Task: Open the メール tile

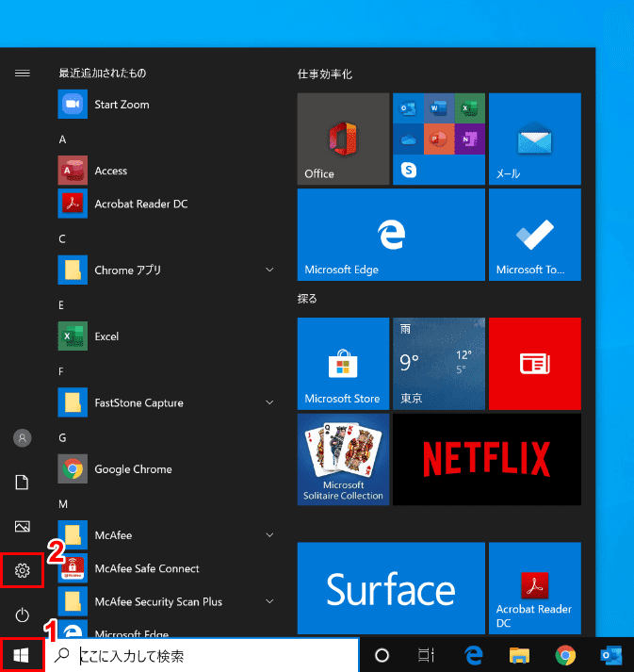Action: click(535, 139)
